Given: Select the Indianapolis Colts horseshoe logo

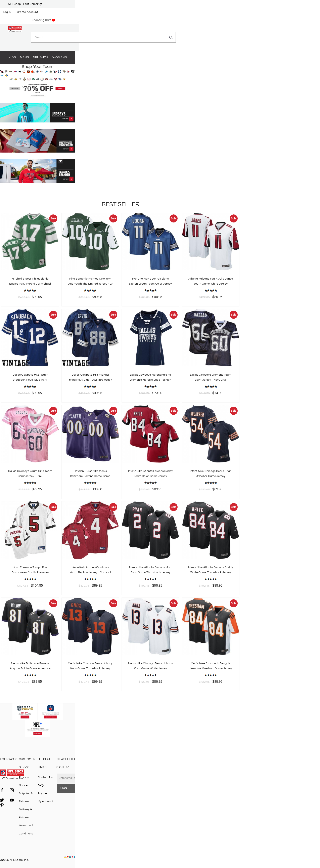Looking at the screenshot, I should click(60, 71).
